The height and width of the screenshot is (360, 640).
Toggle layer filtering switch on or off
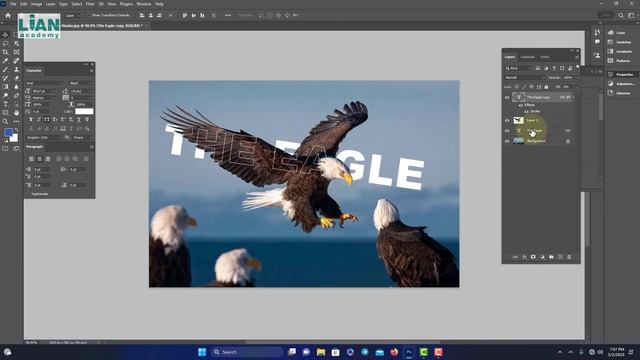pyautogui.click(x=578, y=68)
